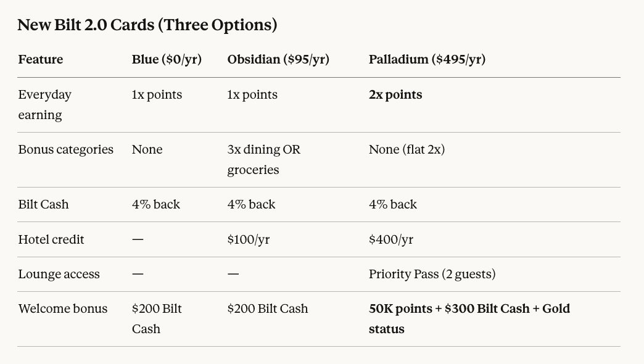This screenshot has height=364, width=644.
Task: Select the Bonus categories row label
Action: click(x=66, y=149)
